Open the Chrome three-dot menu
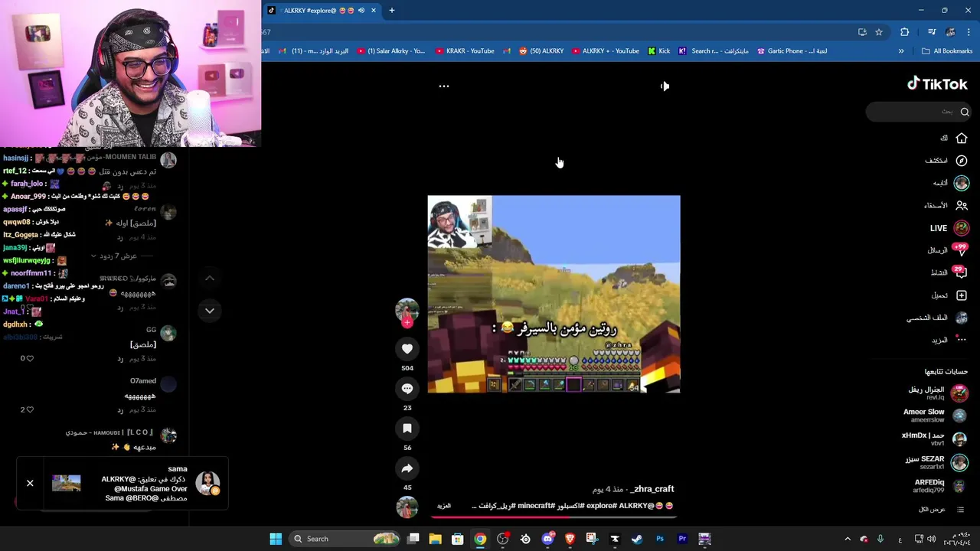980x551 pixels. (969, 32)
